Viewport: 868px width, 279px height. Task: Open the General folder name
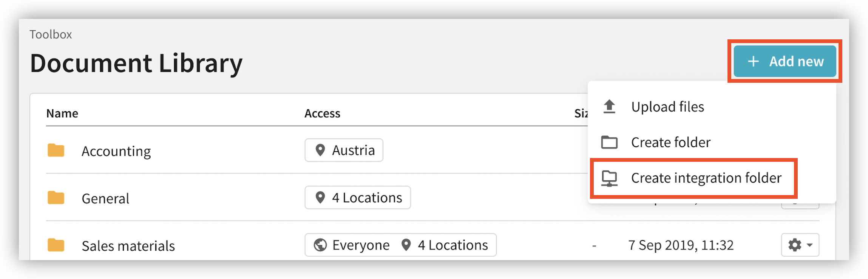pos(105,198)
